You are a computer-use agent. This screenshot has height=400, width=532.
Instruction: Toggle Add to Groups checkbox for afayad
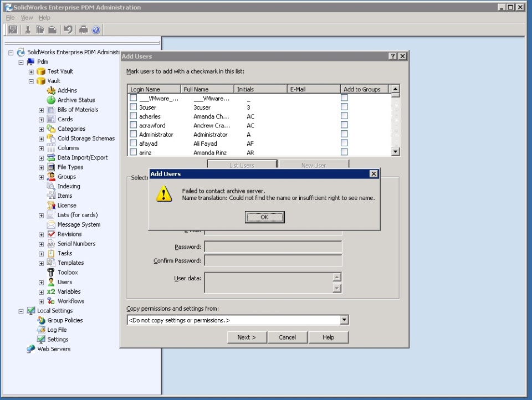coord(344,143)
